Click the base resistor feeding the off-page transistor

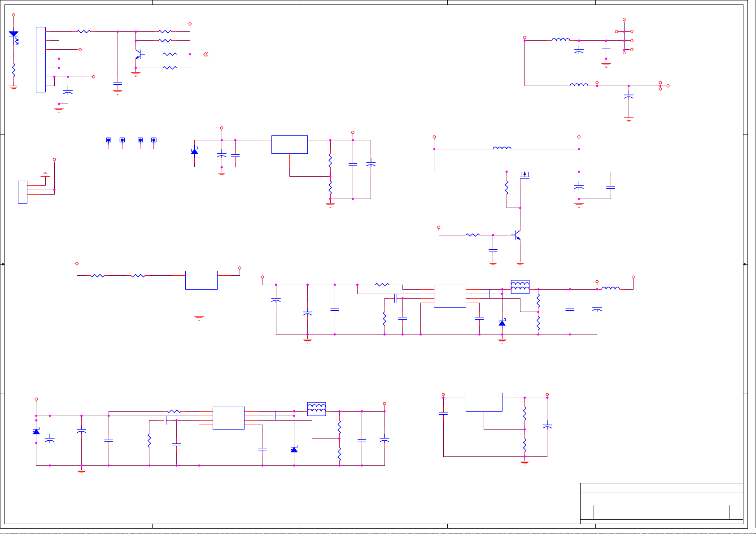coord(170,54)
